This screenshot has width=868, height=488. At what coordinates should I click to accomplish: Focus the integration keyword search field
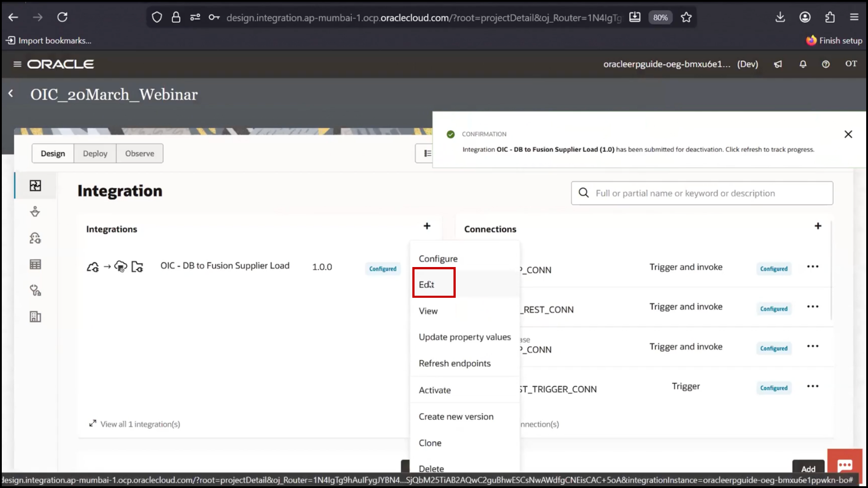coord(702,193)
